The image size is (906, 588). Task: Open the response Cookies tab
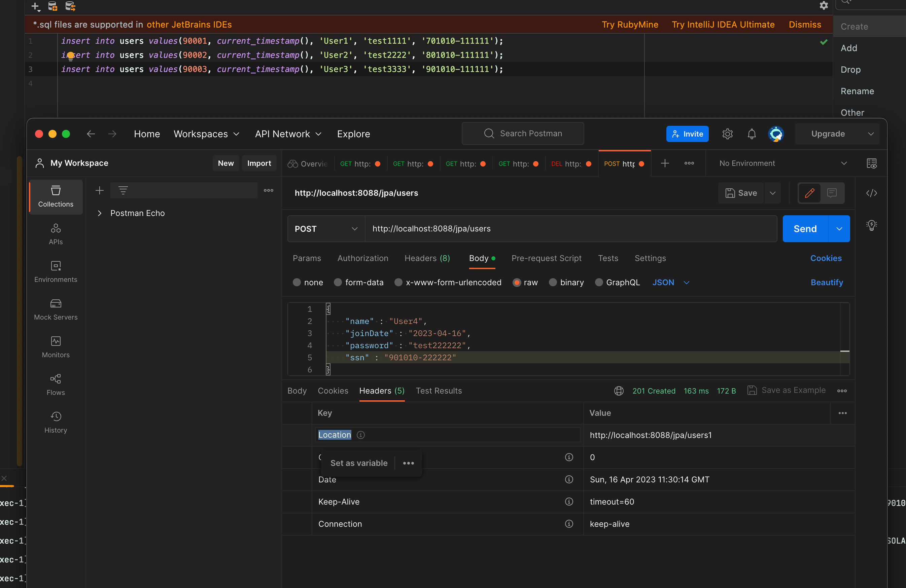pyautogui.click(x=333, y=391)
